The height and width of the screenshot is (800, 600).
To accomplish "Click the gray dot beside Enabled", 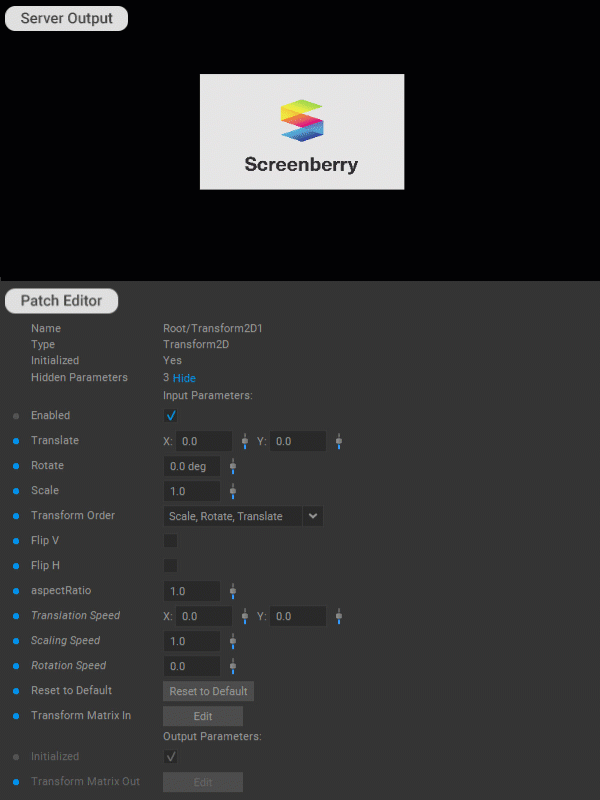I will pos(16,416).
